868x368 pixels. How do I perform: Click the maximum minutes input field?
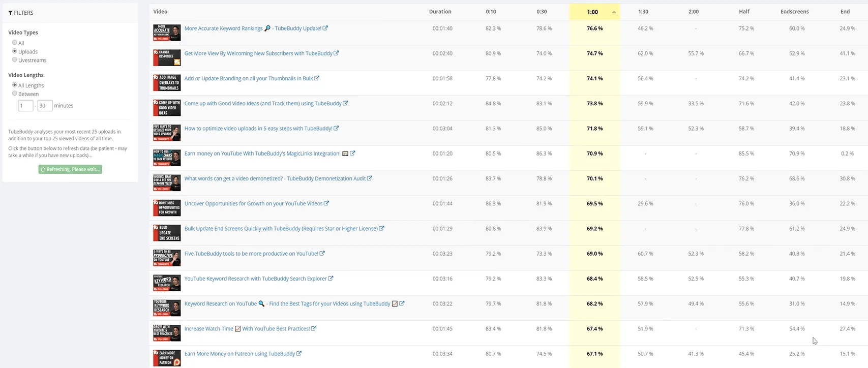pyautogui.click(x=45, y=106)
